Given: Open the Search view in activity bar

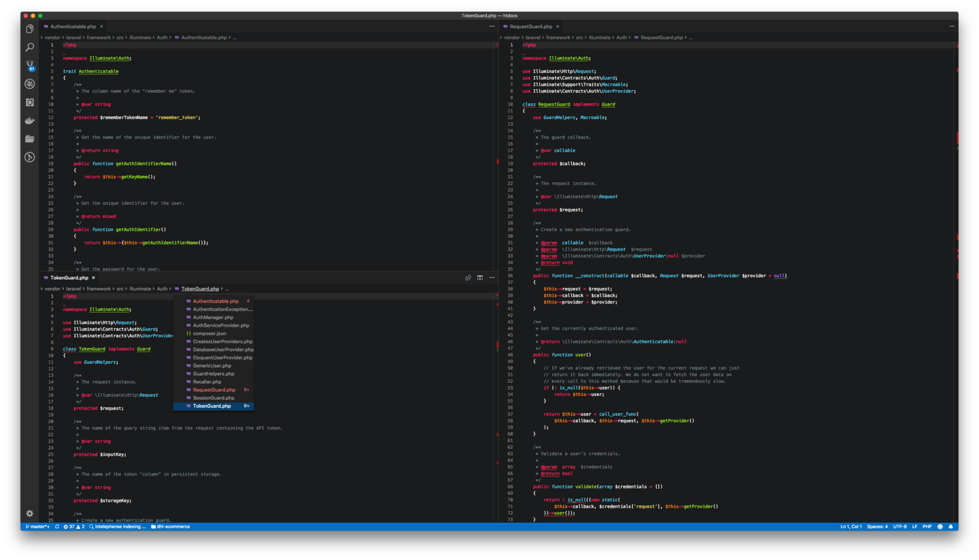Looking at the screenshot, I should pos(30,47).
